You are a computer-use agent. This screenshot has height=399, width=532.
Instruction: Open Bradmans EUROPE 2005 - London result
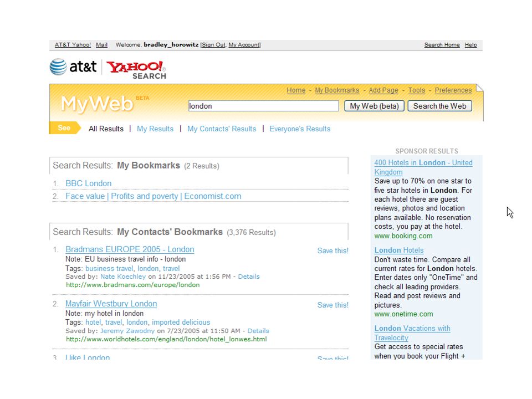tap(130, 249)
